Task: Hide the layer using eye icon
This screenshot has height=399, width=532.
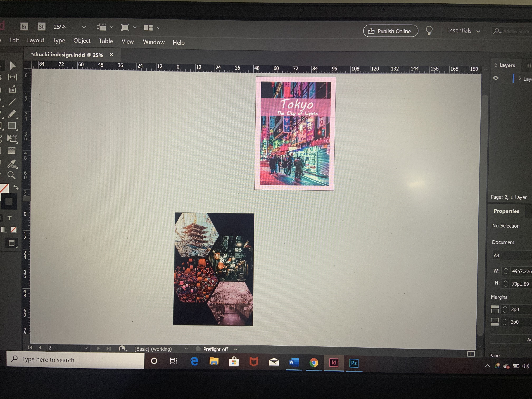Action: 496,78
